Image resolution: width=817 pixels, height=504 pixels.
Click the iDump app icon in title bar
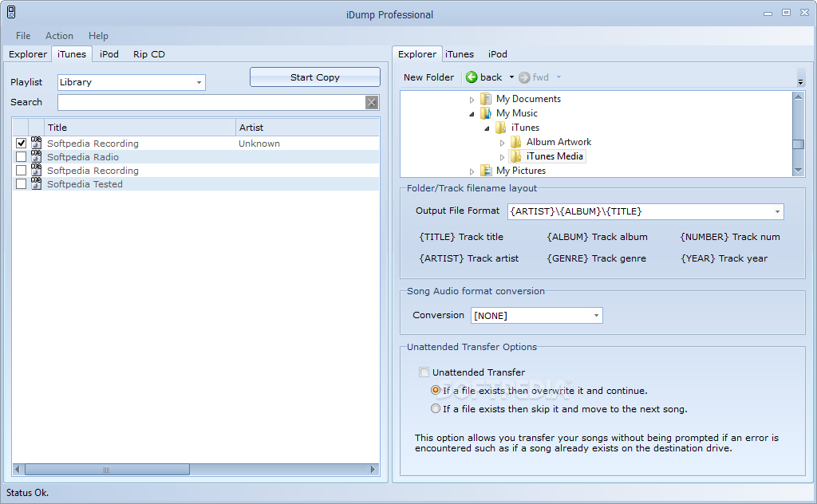[11, 12]
